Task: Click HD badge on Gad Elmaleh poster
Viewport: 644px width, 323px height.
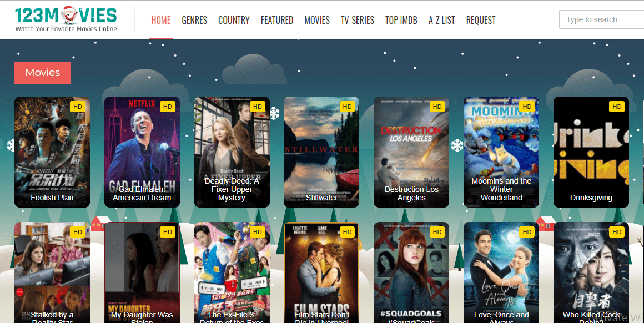Action: click(168, 107)
